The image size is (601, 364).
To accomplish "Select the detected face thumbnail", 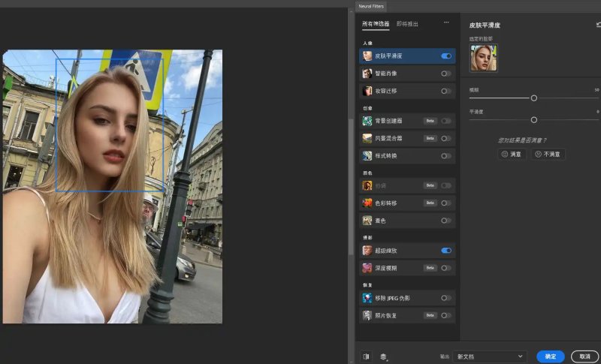I will point(483,58).
